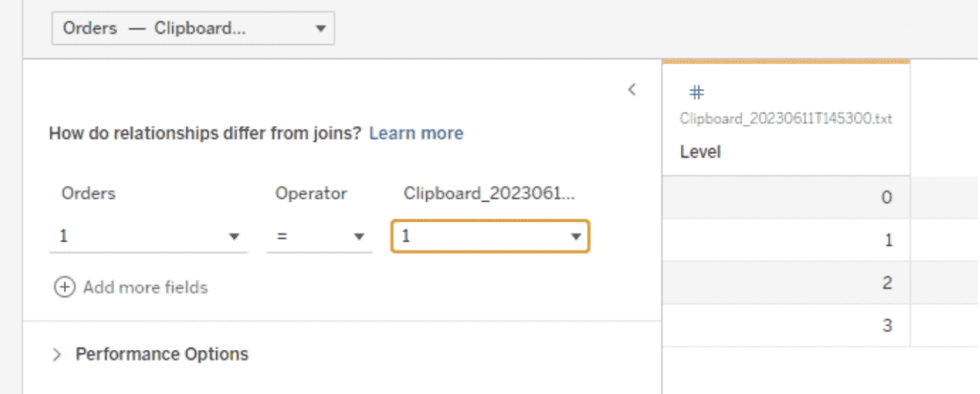Click the number data type icon for Level
The width and height of the screenshot is (980, 394).
click(697, 93)
